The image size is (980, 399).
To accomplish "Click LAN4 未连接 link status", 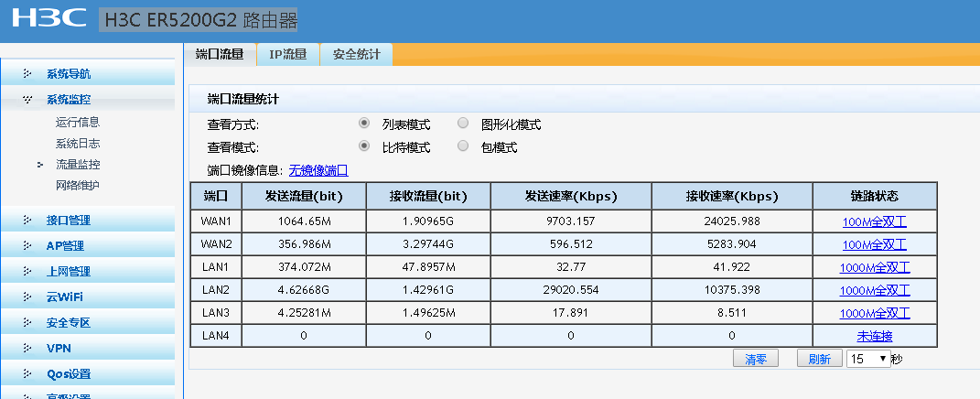I will (875, 336).
